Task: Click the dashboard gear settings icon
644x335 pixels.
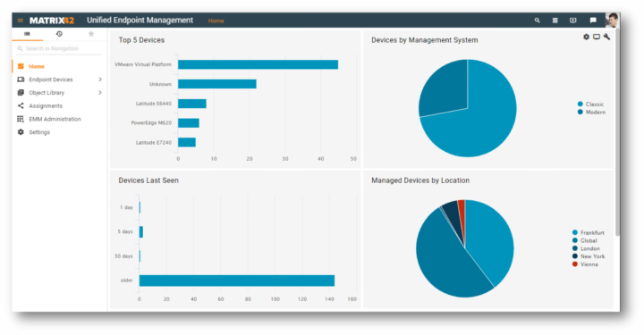Action: (586, 37)
